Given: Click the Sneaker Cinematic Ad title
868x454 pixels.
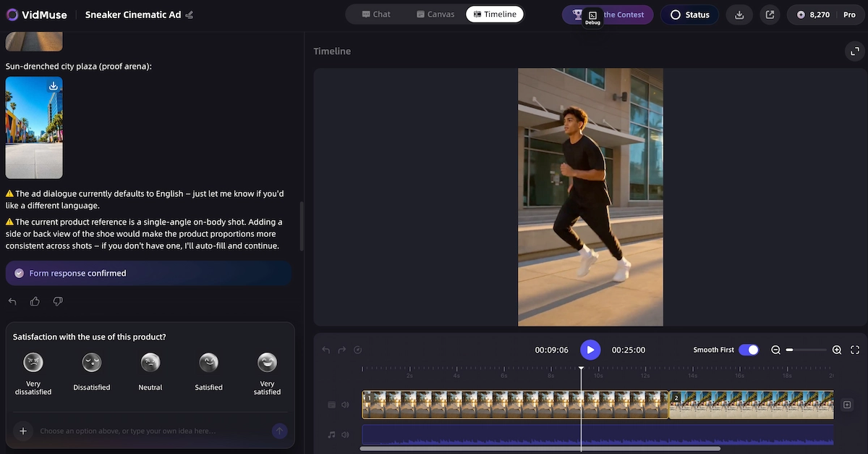Looking at the screenshot, I should (x=132, y=14).
